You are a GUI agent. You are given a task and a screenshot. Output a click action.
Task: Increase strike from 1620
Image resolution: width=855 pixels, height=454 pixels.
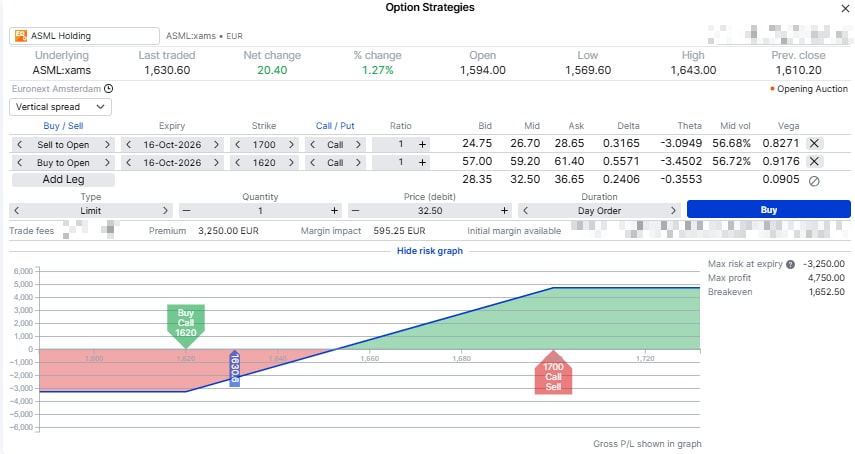[x=291, y=162]
